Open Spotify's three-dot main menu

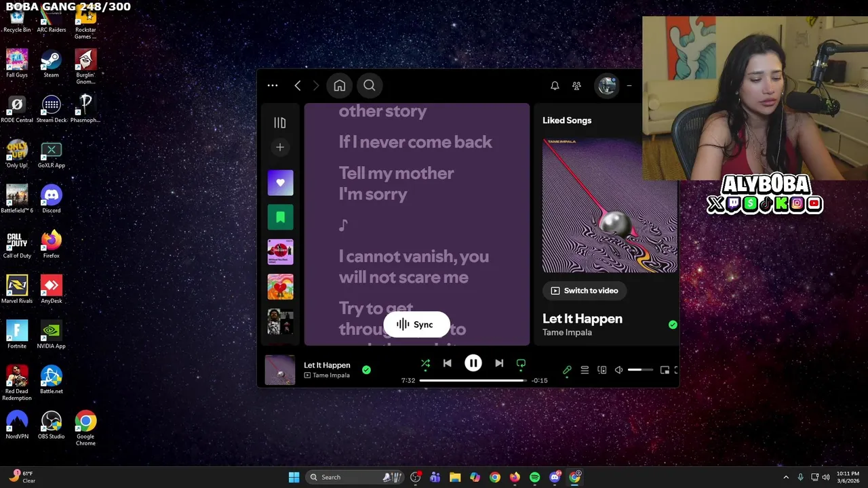click(x=273, y=85)
